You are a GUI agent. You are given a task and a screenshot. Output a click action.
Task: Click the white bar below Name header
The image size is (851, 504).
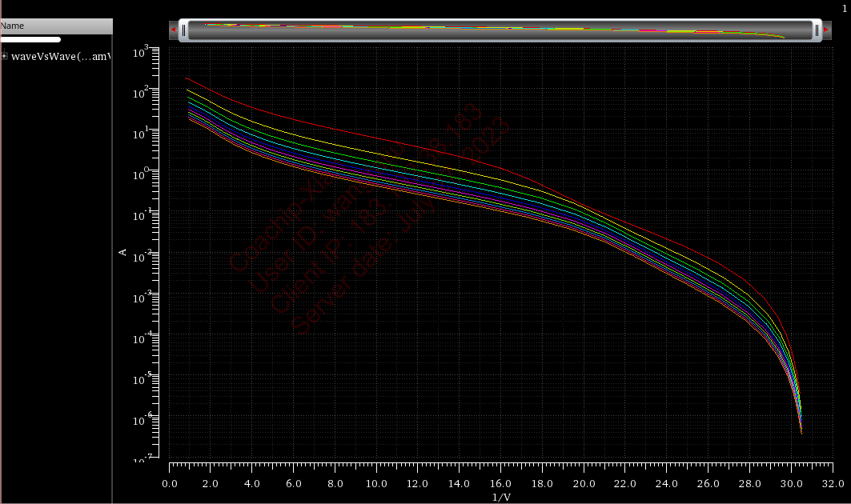30,39
